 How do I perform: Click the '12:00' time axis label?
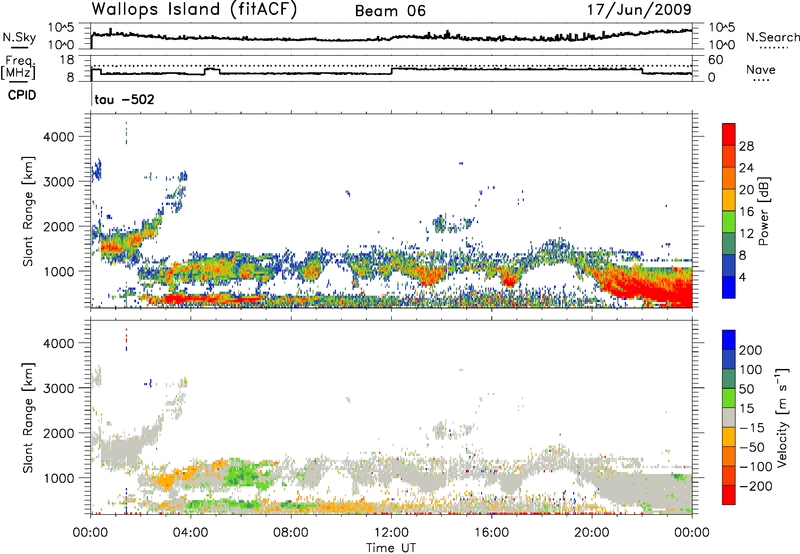coord(391,533)
